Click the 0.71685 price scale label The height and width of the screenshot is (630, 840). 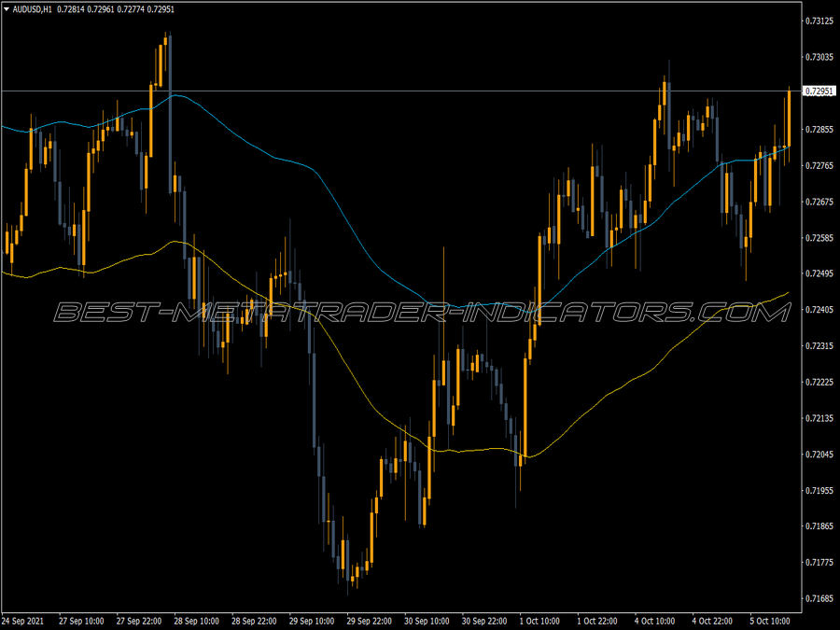click(819, 598)
